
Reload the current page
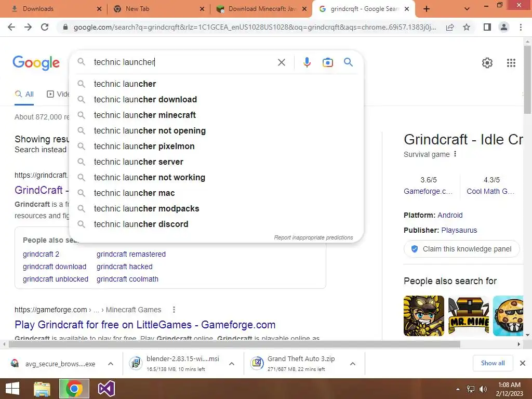(45, 27)
